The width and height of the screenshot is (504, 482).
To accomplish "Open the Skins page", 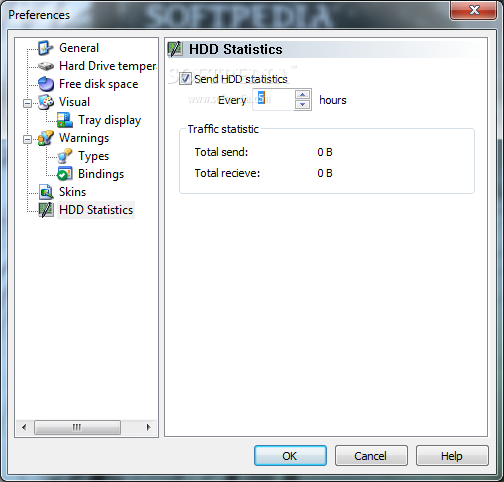I will (x=72, y=192).
